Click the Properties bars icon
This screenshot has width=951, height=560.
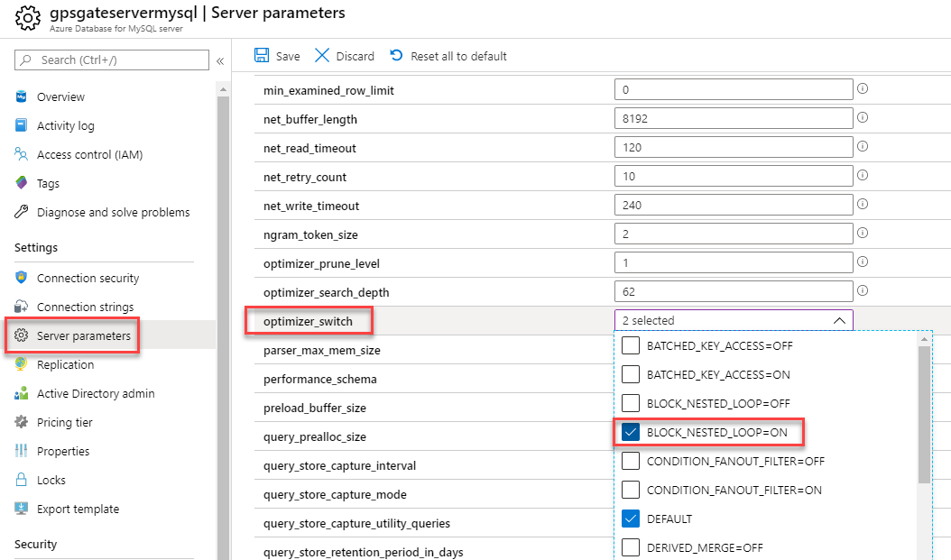tap(22, 450)
